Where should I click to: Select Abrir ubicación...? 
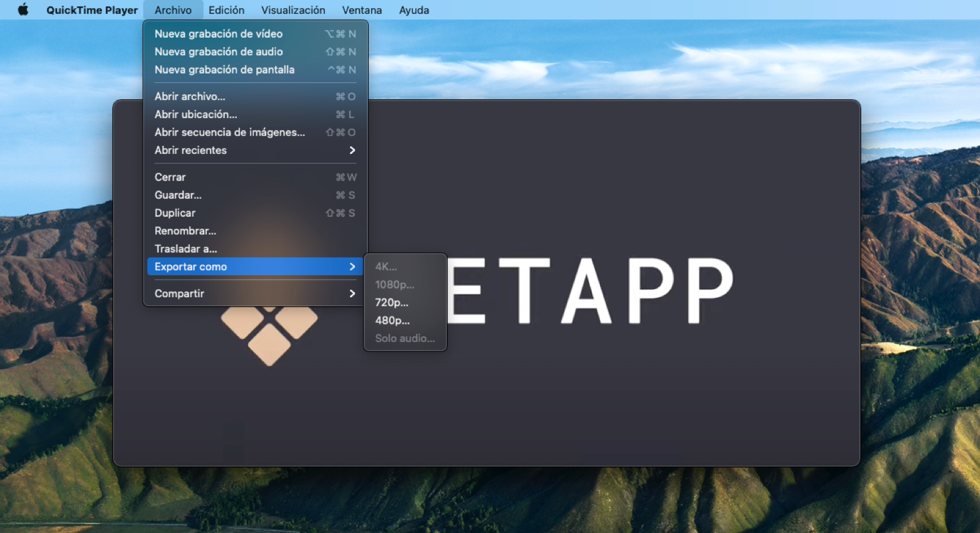[x=195, y=114]
